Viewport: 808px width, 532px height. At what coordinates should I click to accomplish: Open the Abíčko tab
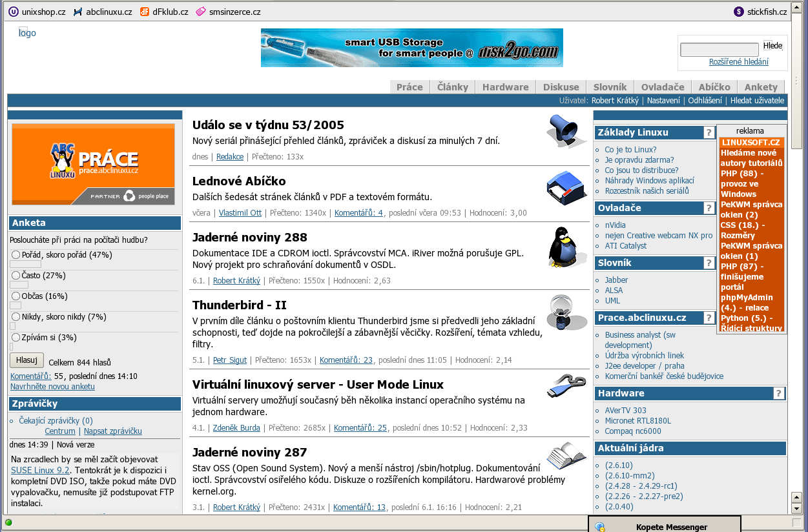714,87
